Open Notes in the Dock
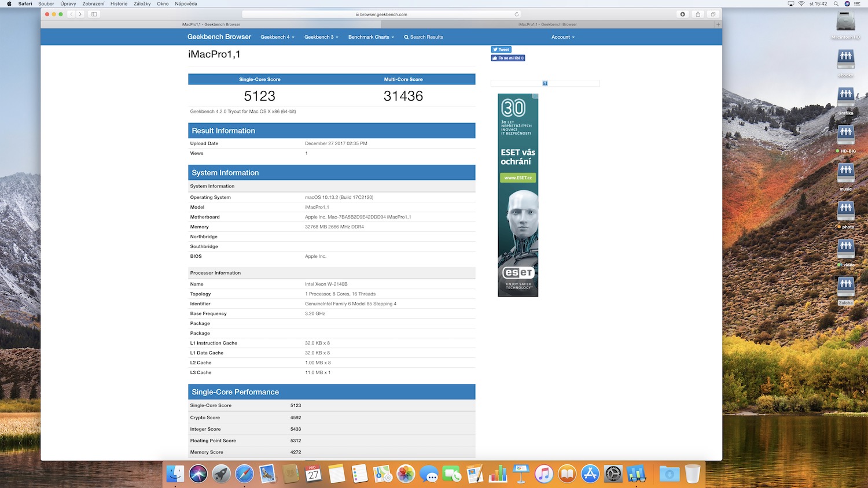868x488 pixels. click(337, 474)
